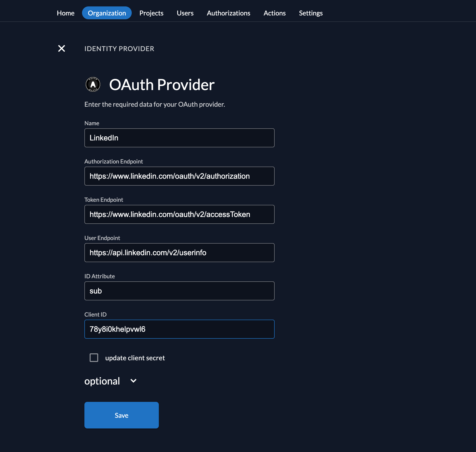
Task: Click the Name input field
Action: click(179, 138)
